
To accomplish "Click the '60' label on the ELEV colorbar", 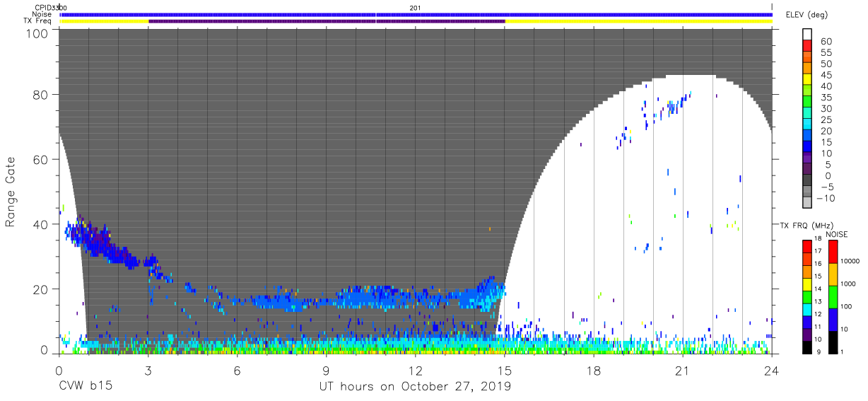I will [826, 42].
